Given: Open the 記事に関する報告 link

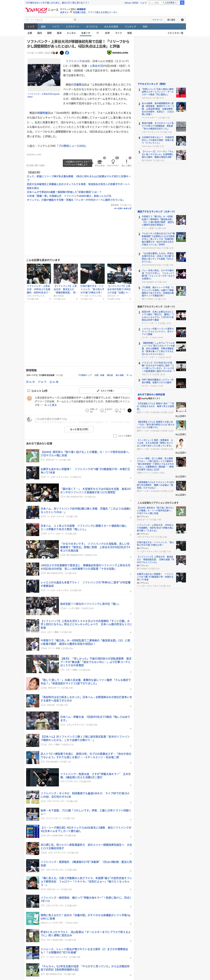Looking at the screenshot, I should pyautogui.click(x=36, y=165).
